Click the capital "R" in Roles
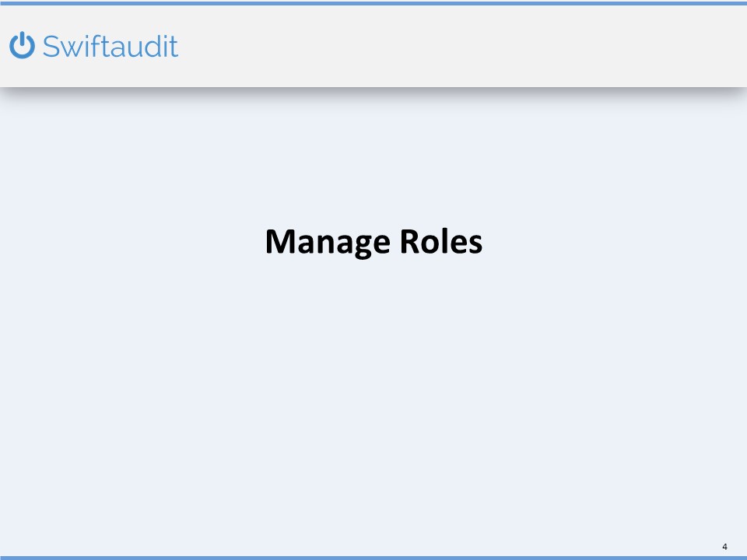Viewport: 747px width, 560px height. [409, 242]
